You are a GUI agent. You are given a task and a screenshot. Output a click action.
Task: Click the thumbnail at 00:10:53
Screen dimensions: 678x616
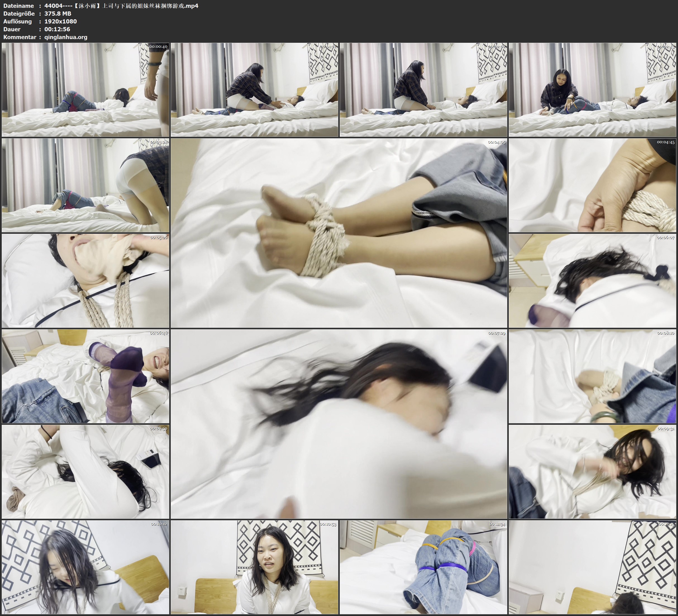click(254, 567)
